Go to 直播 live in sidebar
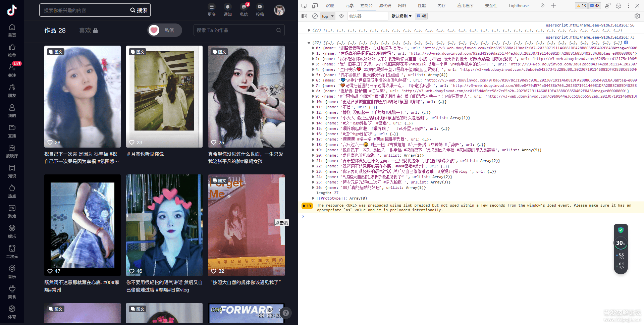644x325 pixels. 12,131
